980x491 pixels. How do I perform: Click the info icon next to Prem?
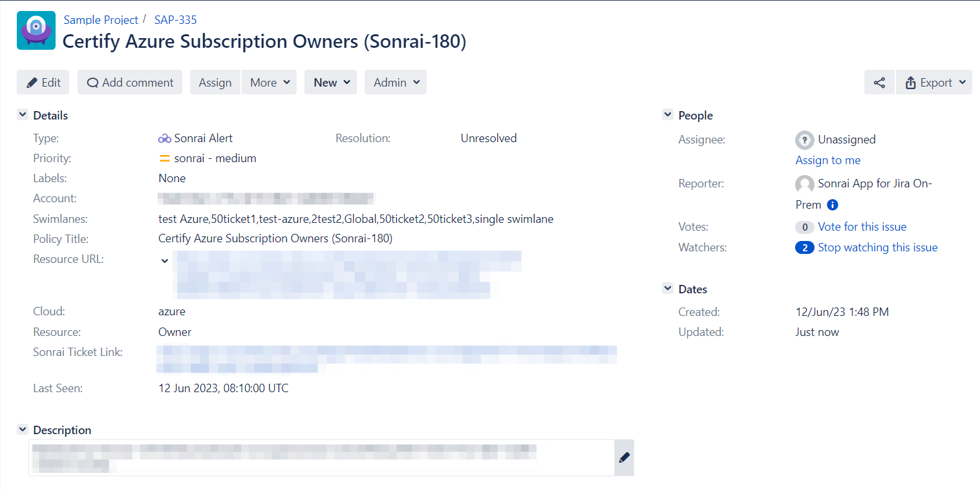pos(833,205)
